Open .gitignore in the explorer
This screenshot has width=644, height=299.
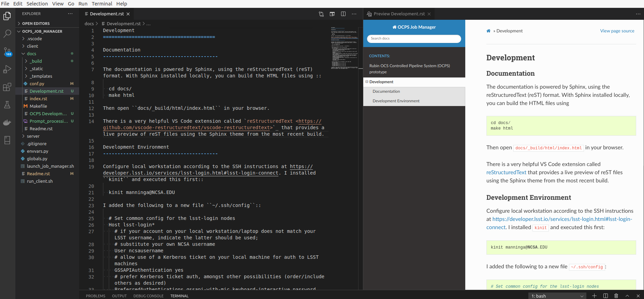pyautogui.click(x=47, y=144)
